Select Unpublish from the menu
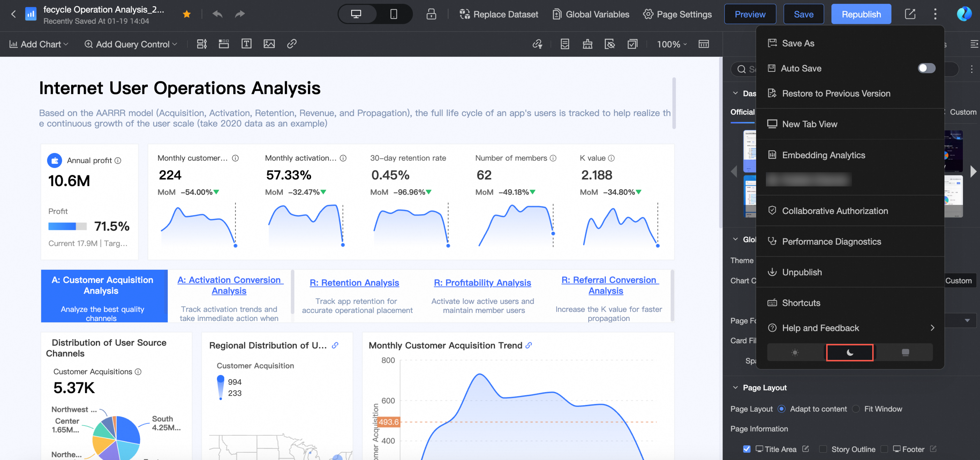This screenshot has width=980, height=460. (x=850, y=272)
